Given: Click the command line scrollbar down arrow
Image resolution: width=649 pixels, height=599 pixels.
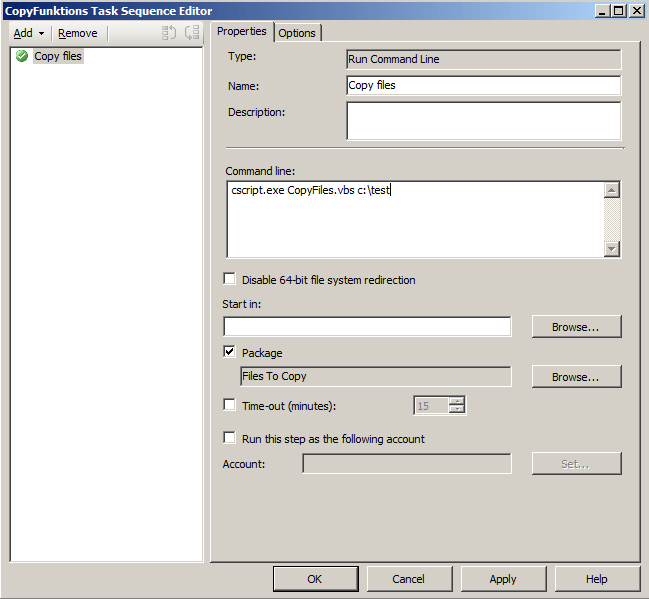Looking at the screenshot, I should [612, 249].
